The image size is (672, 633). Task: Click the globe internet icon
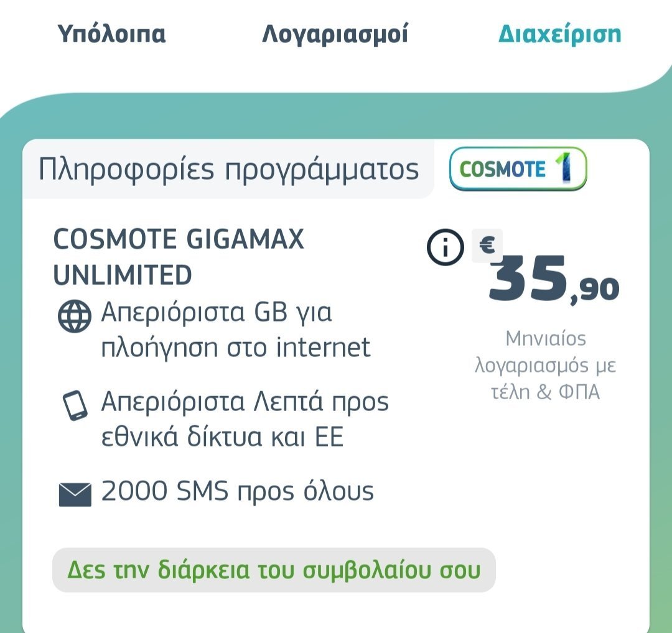tap(74, 316)
